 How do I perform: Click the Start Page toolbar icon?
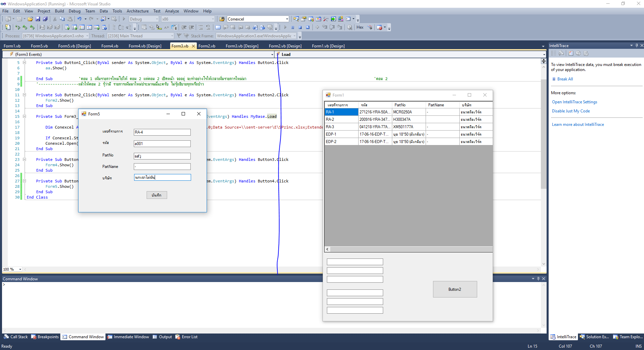(x=333, y=19)
